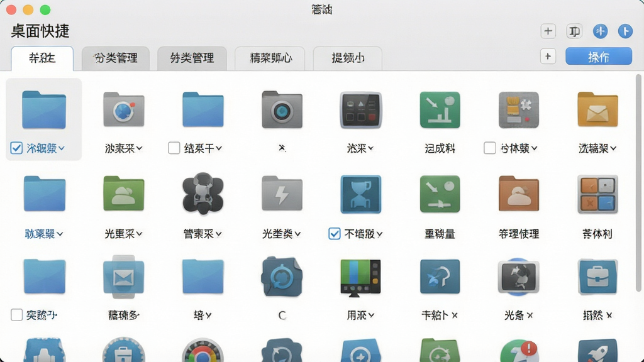Select the highlighted blue folder with checked box
The width and height of the screenshot is (644, 362).
[x=44, y=109]
